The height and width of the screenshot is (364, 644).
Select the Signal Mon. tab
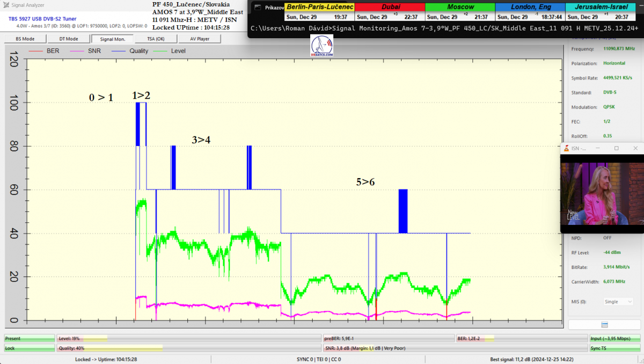click(x=112, y=39)
